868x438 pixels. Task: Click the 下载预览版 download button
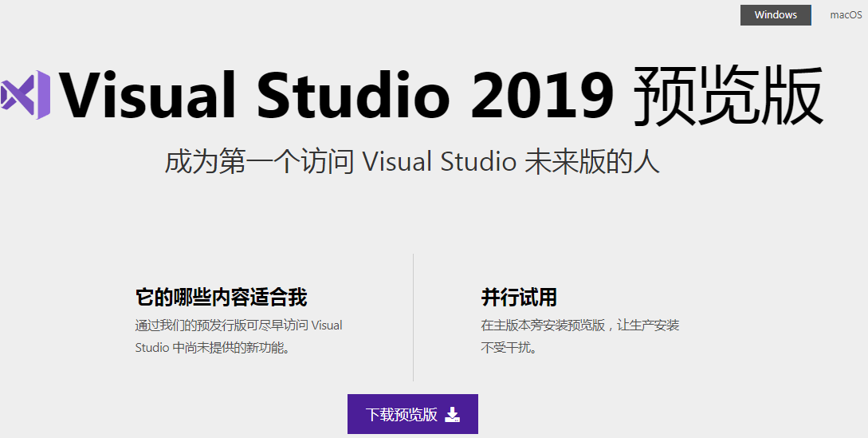pyautogui.click(x=412, y=414)
